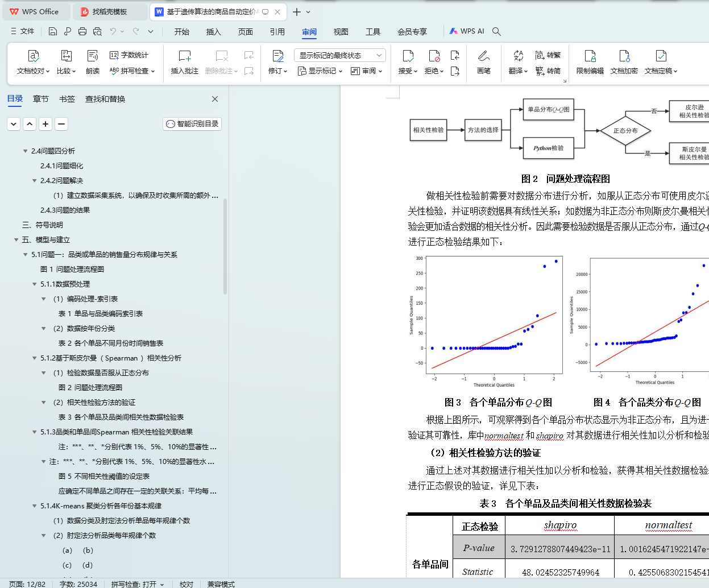Click the print icon in quick access bar
The image size is (709, 588).
point(82,31)
